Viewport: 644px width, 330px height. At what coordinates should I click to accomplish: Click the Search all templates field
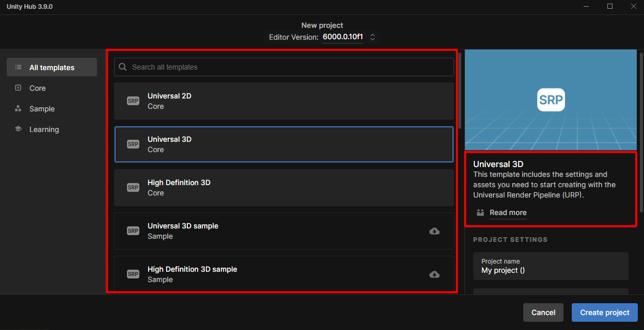[x=284, y=67]
